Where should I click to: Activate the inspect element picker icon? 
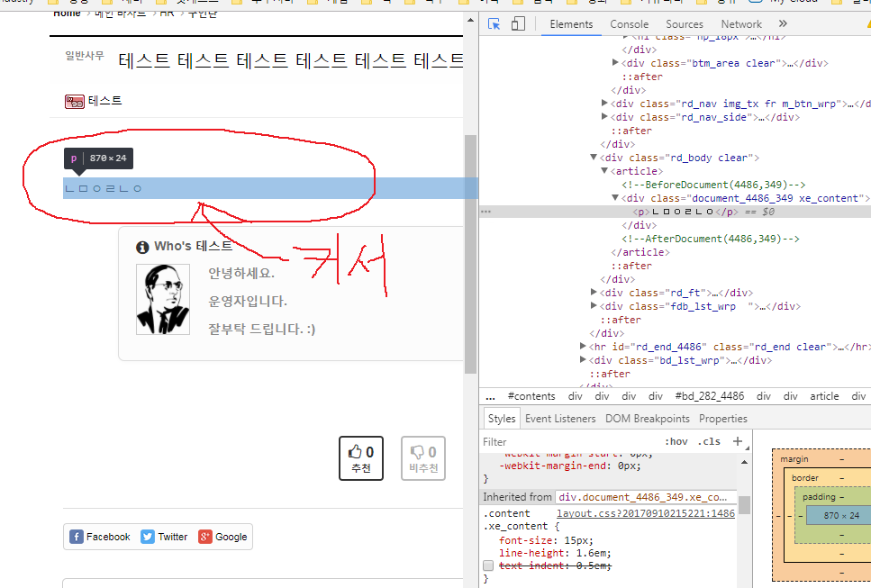click(494, 24)
